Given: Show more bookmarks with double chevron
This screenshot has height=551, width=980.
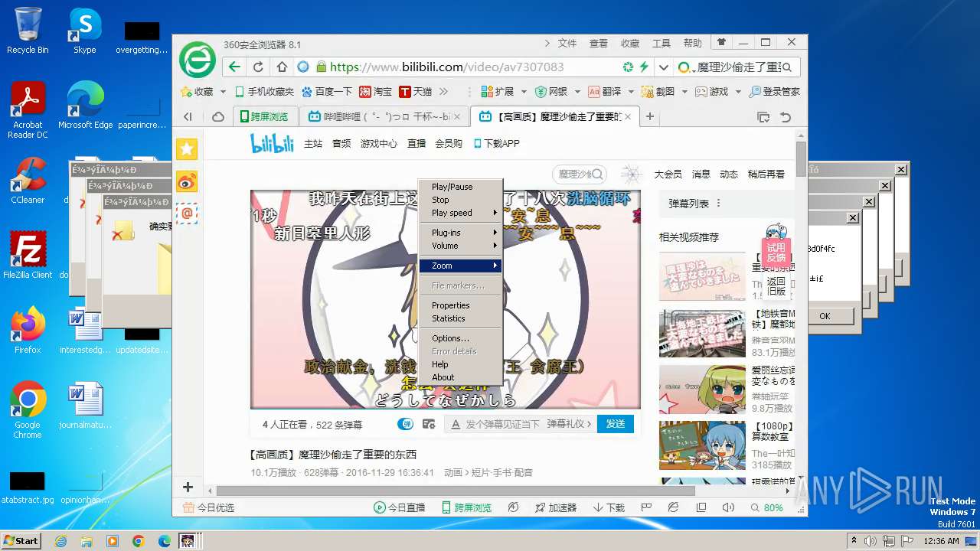Looking at the screenshot, I should pos(443,91).
